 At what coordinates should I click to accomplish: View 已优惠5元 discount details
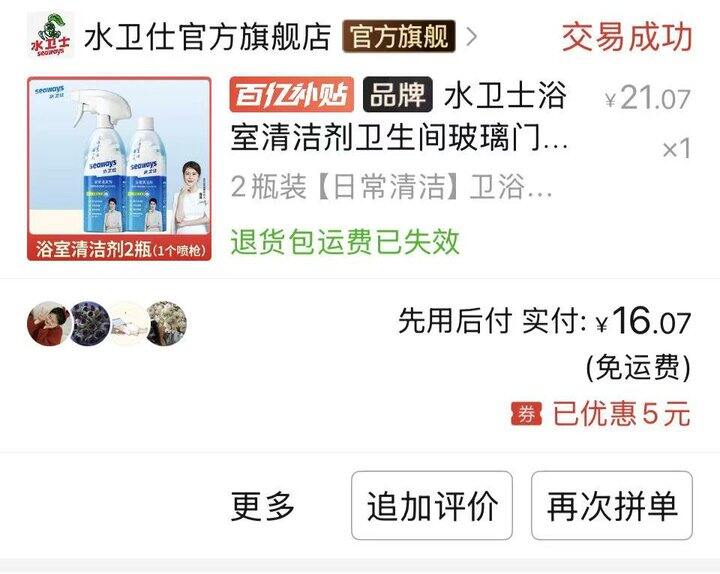pos(622,414)
